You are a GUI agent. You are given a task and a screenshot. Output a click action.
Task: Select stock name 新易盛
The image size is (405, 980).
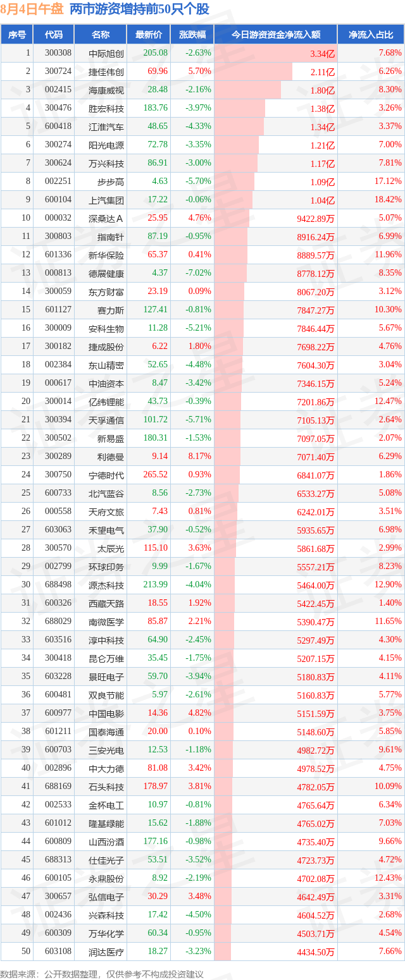(x=111, y=438)
